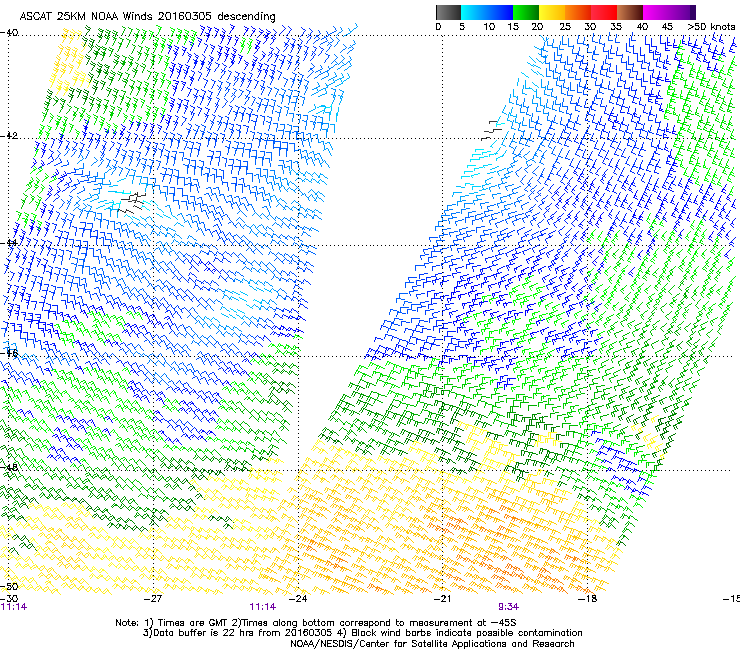Click the longitude label -24
The image size is (740, 650).
[x=298, y=599]
